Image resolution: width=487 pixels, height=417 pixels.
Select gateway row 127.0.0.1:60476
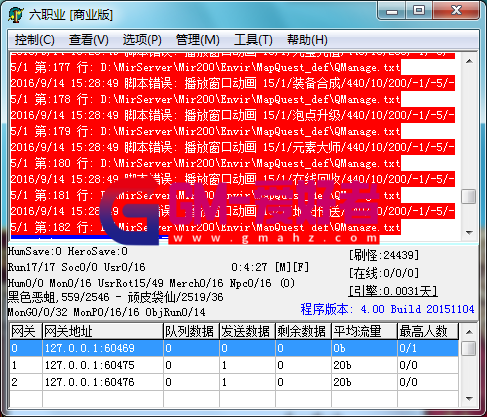pyautogui.click(x=234, y=382)
